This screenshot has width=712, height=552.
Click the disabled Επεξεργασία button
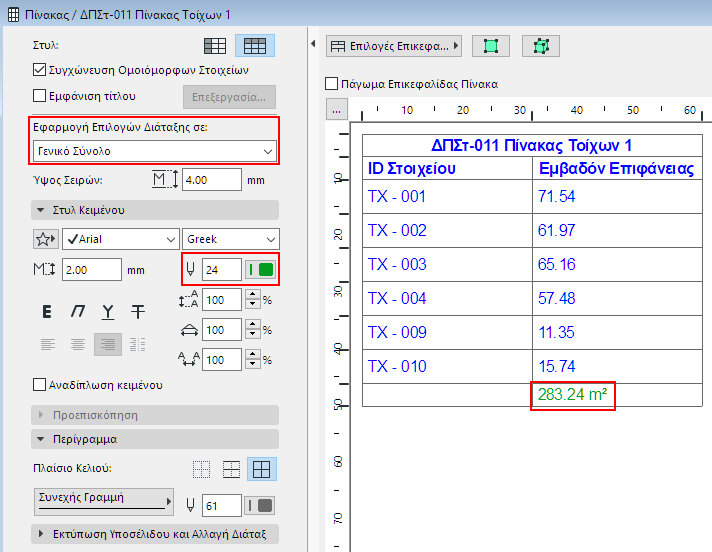229,97
